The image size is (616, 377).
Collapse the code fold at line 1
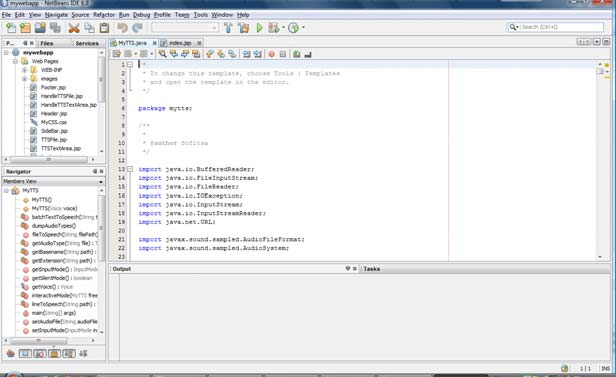coord(130,64)
